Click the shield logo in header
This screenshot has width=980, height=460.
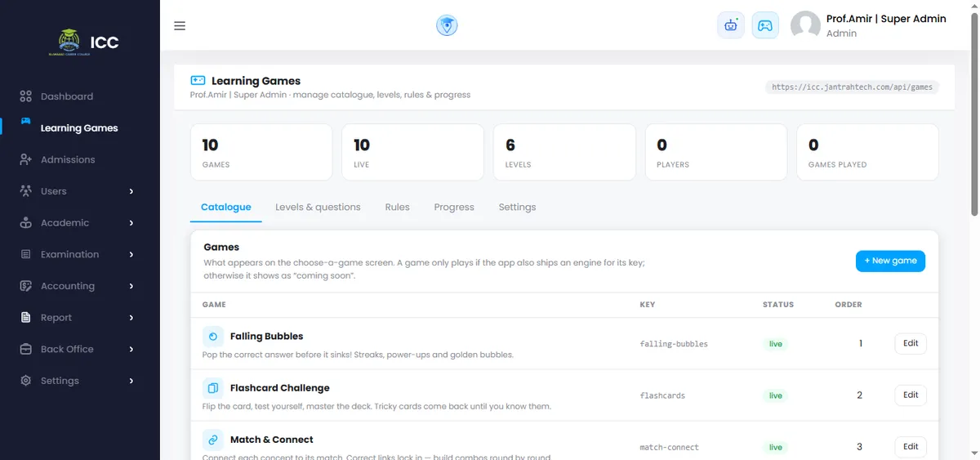447,25
